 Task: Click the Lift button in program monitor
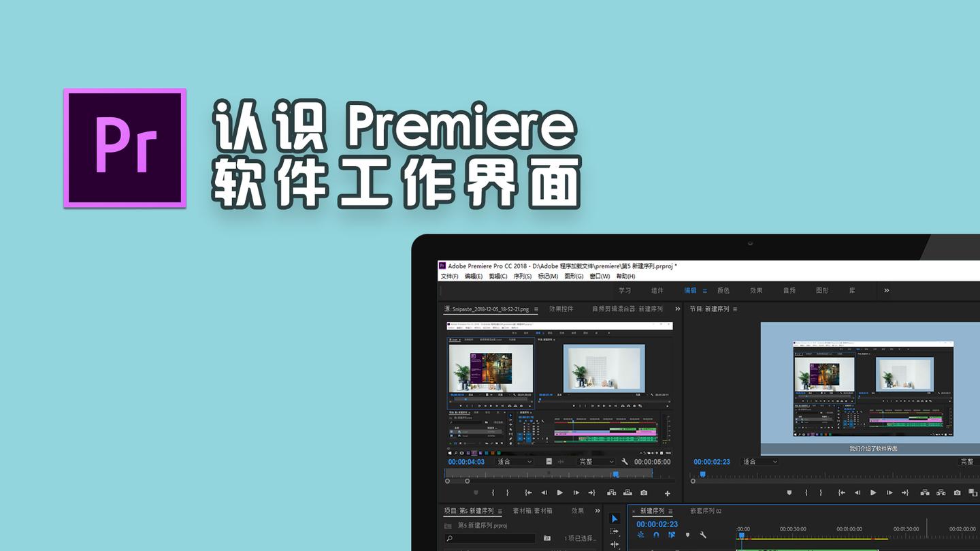tap(924, 492)
